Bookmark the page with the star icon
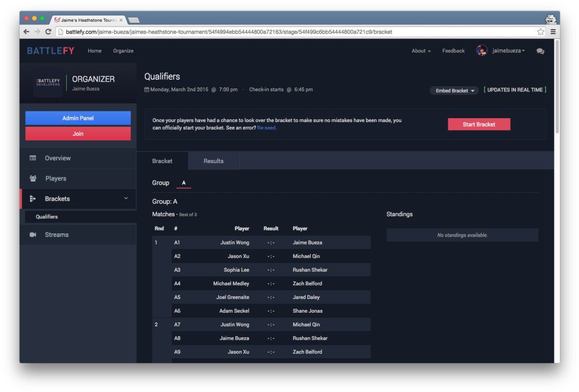Viewport: 579px width, 392px height. coord(541,32)
